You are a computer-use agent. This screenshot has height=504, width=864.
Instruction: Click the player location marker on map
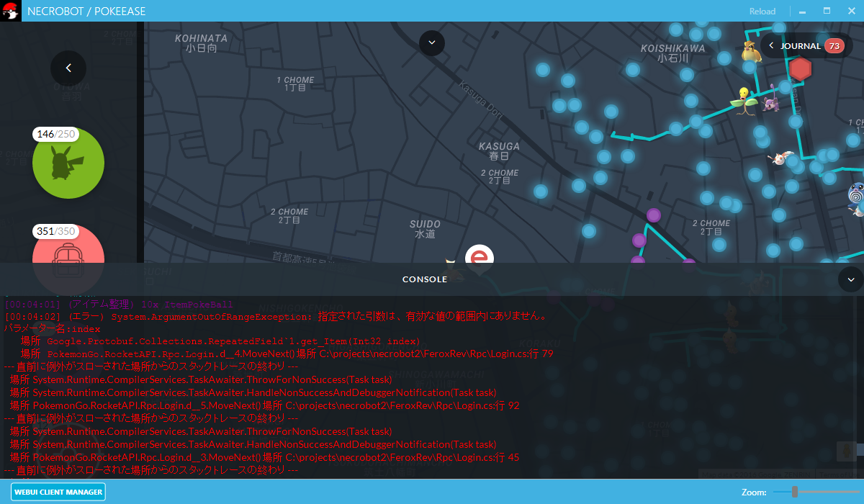point(480,257)
